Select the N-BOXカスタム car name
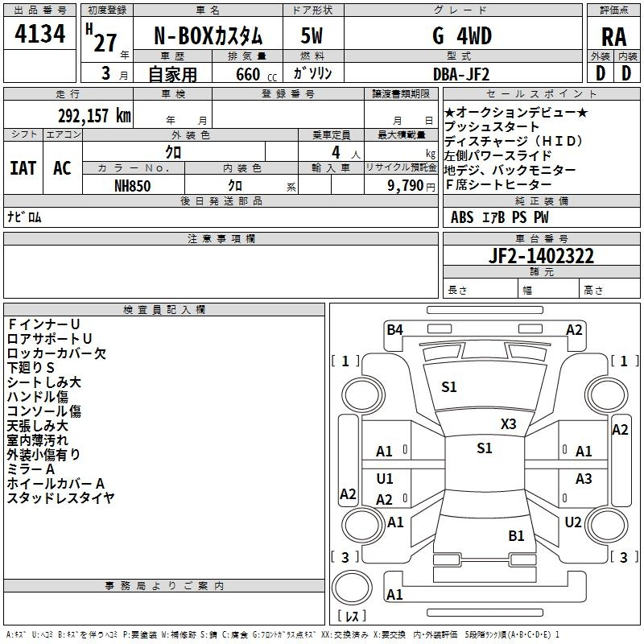 point(208,36)
